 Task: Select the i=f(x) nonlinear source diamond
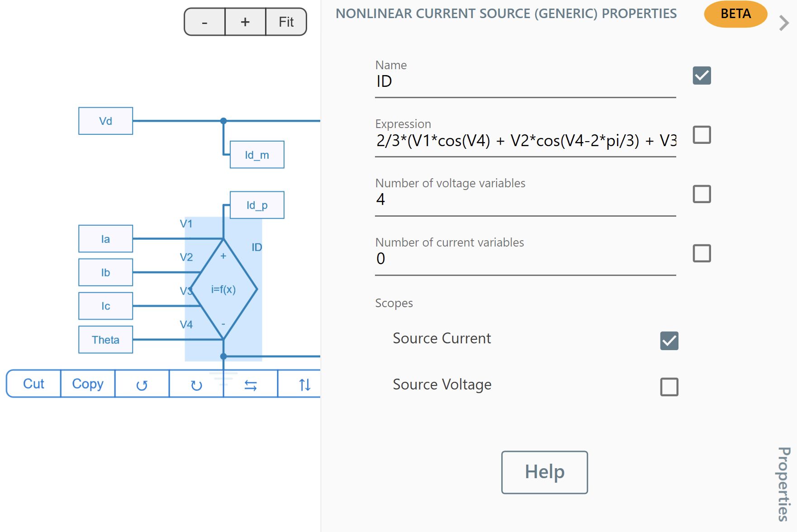[x=223, y=289]
